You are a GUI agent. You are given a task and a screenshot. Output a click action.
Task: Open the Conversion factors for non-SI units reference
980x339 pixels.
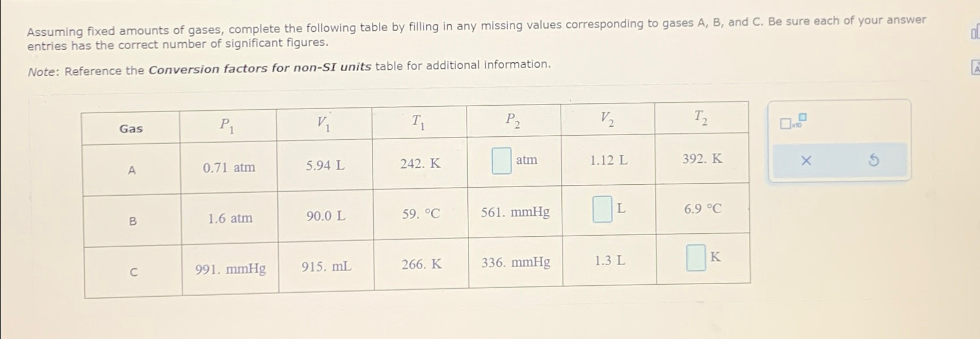pos(260,65)
